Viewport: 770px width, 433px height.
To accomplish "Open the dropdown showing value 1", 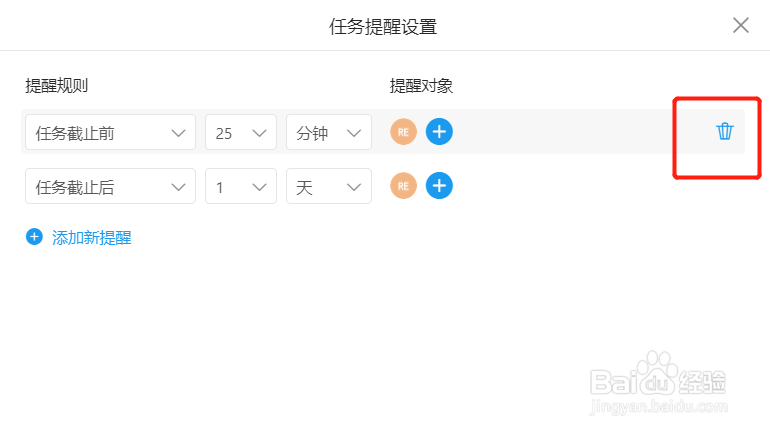I will click(241, 186).
